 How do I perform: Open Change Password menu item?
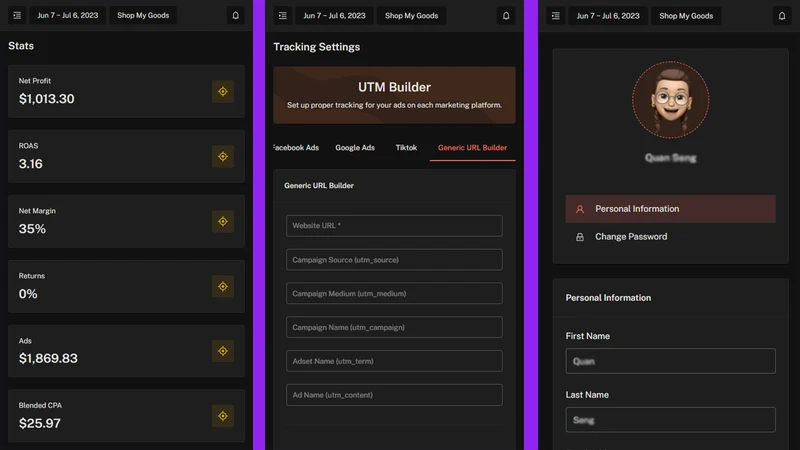670,237
